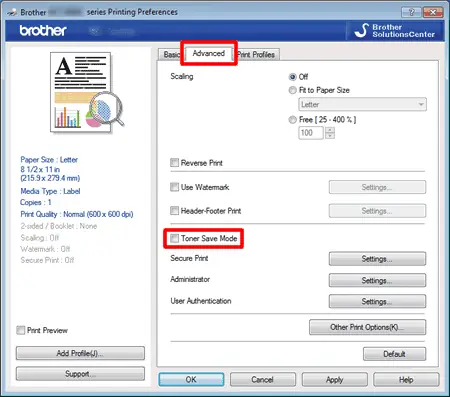Click the help question mark title bar button
The width and height of the screenshot is (450, 397).
[x=411, y=12]
